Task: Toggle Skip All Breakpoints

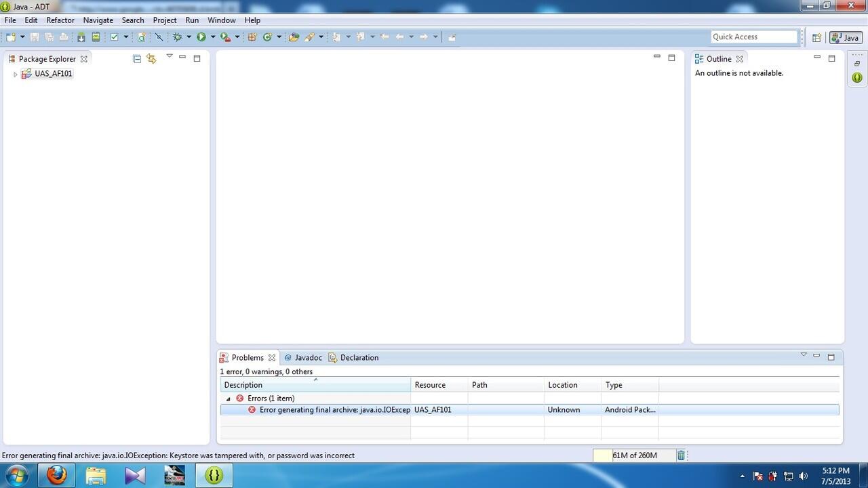Action: coord(159,37)
